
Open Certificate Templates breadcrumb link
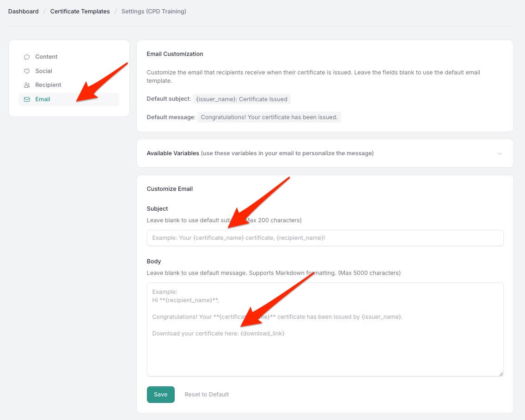tap(80, 12)
